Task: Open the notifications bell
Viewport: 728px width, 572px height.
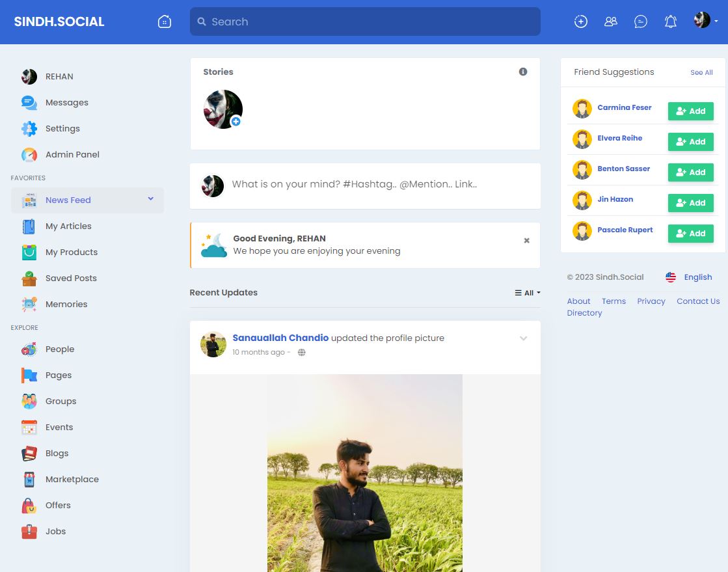Action: (x=671, y=21)
